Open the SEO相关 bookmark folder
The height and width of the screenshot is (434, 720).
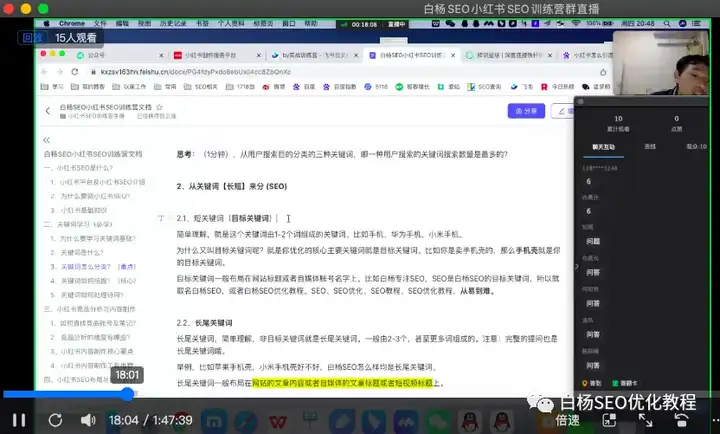(201, 86)
